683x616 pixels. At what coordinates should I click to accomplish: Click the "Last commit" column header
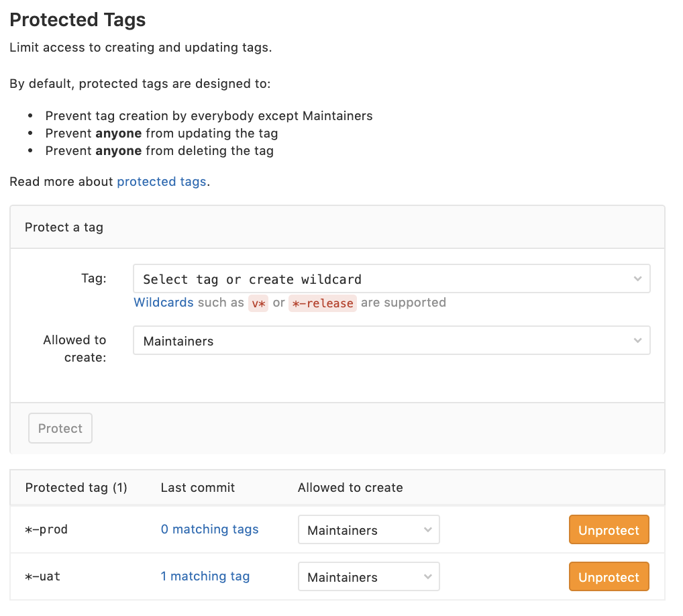point(198,488)
